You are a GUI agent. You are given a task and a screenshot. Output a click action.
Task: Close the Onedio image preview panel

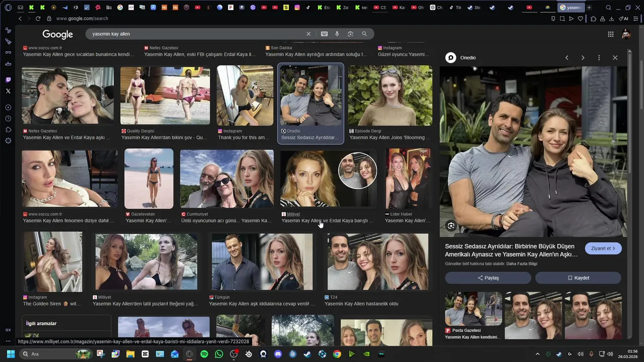tap(615, 58)
